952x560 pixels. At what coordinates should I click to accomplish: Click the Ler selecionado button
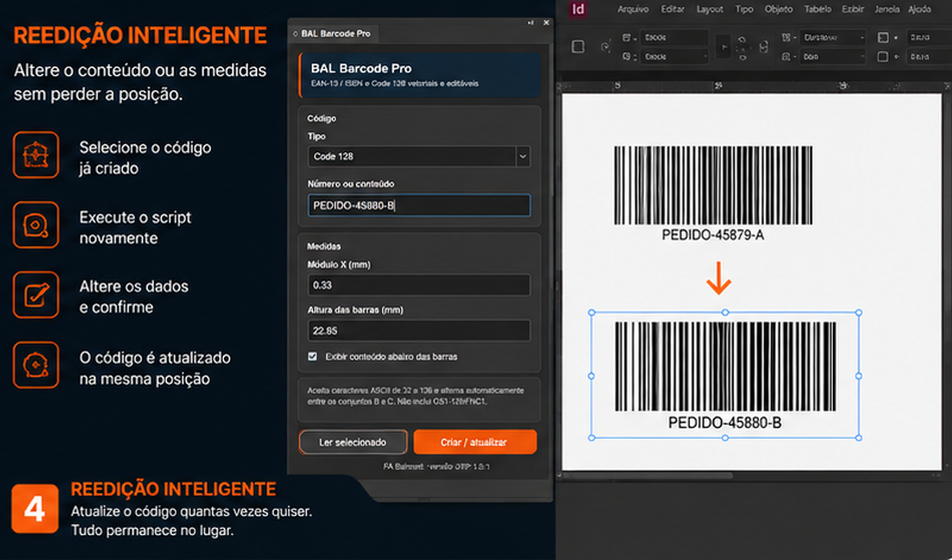coord(353,442)
